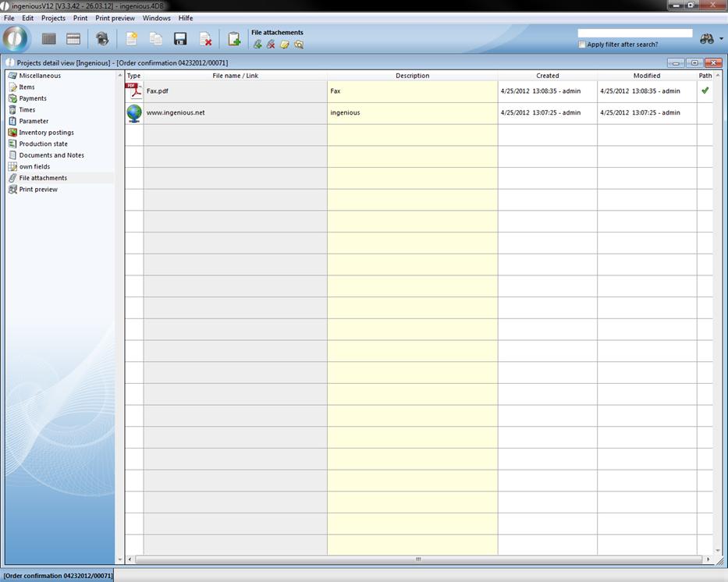The width and height of the screenshot is (728, 582).
Task: Click the binoculars search icon
Action: pos(707,39)
